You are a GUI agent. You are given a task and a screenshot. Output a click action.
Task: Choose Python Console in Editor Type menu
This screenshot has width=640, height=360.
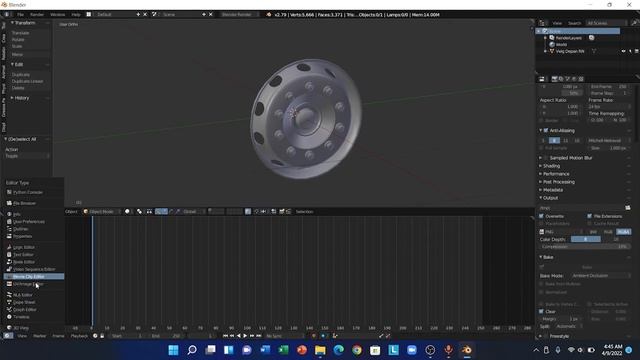click(x=33, y=192)
